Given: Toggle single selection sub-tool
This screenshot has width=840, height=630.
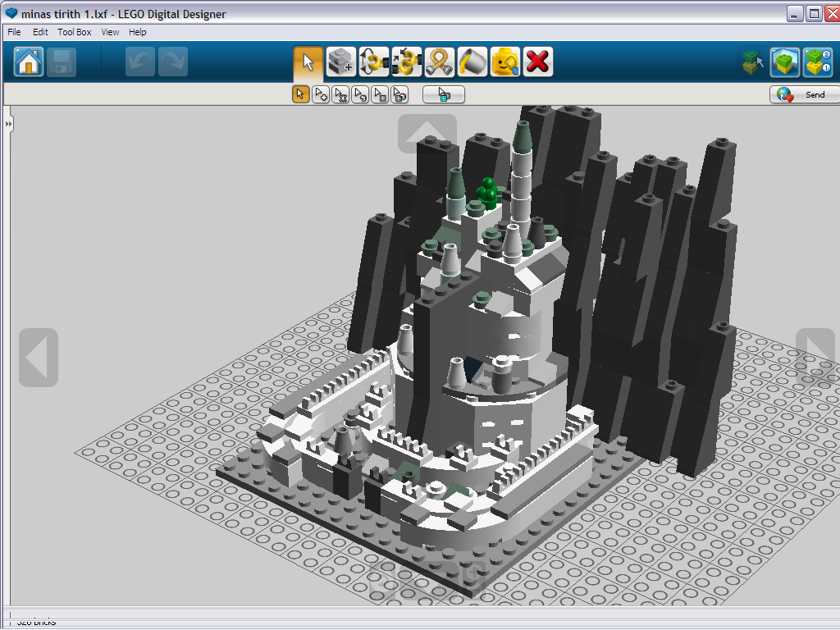Looking at the screenshot, I should (300, 95).
